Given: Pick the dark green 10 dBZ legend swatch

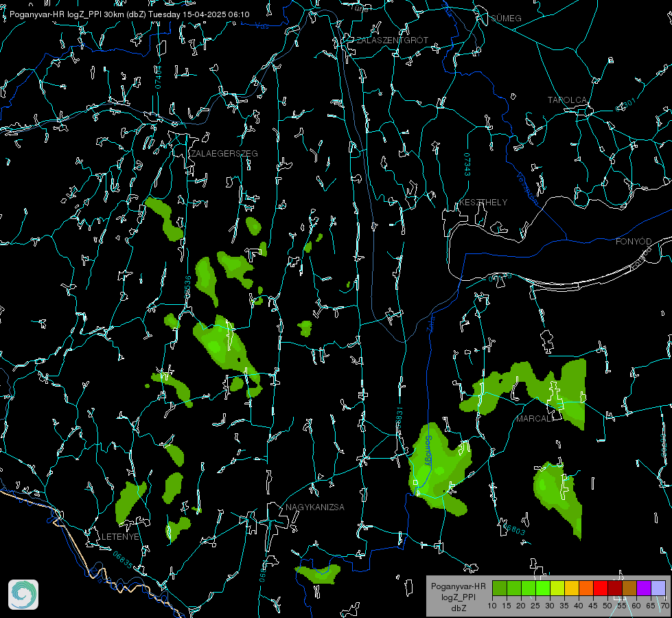Looking at the screenshot, I should tap(500, 588).
